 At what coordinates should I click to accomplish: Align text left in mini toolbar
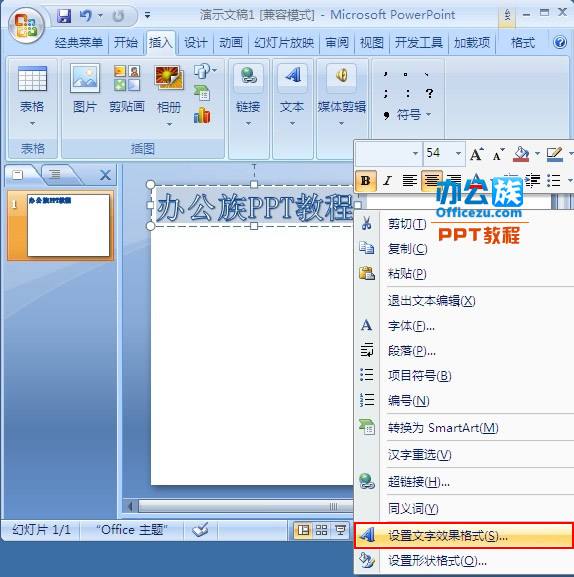[410, 181]
